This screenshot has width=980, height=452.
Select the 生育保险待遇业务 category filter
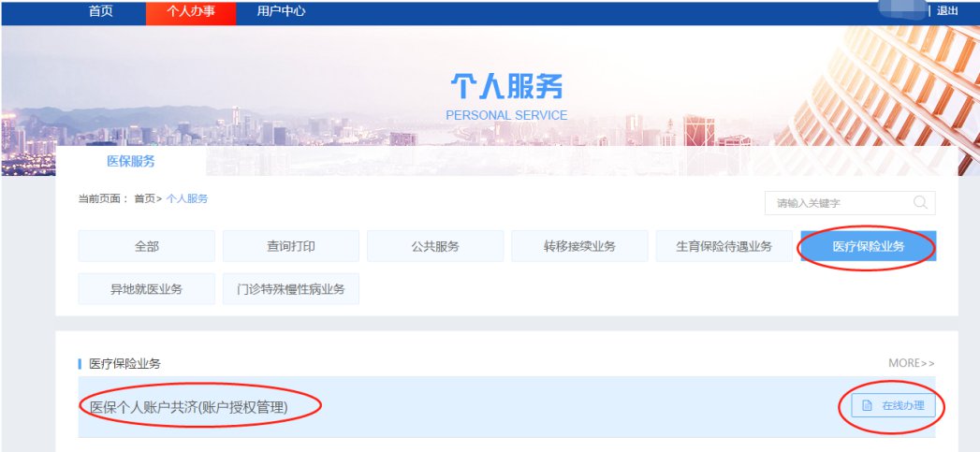(724, 246)
